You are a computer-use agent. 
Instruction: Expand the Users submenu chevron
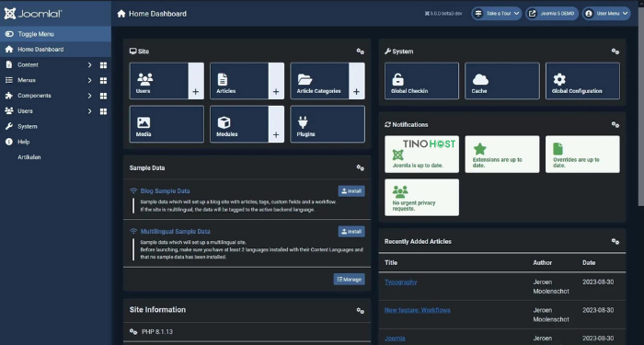coord(89,111)
